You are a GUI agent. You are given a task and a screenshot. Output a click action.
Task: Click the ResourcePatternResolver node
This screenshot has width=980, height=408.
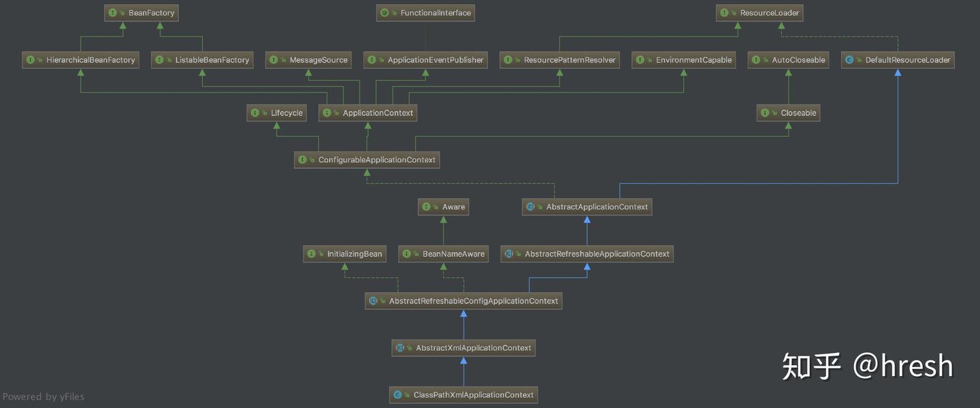559,60
